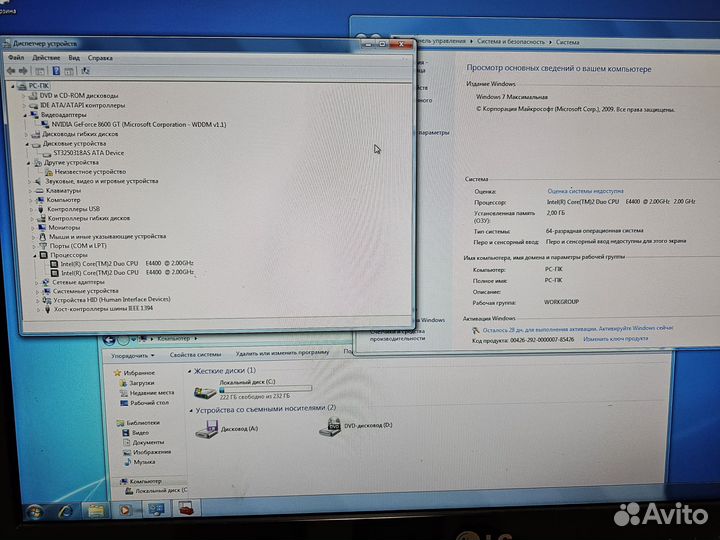Viewport: 720px width, 540px height.
Task: Collapse the РС-ПК root node
Action: (13, 86)
